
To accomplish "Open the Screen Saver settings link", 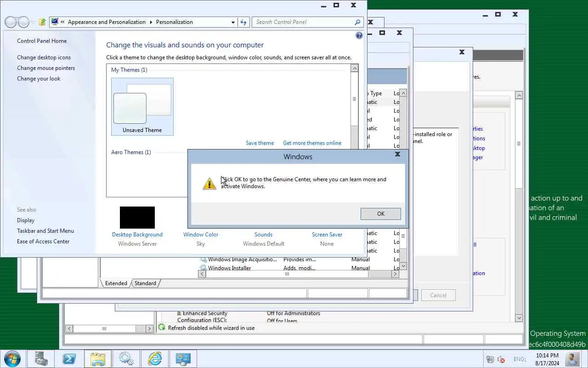I will (327, 235).
